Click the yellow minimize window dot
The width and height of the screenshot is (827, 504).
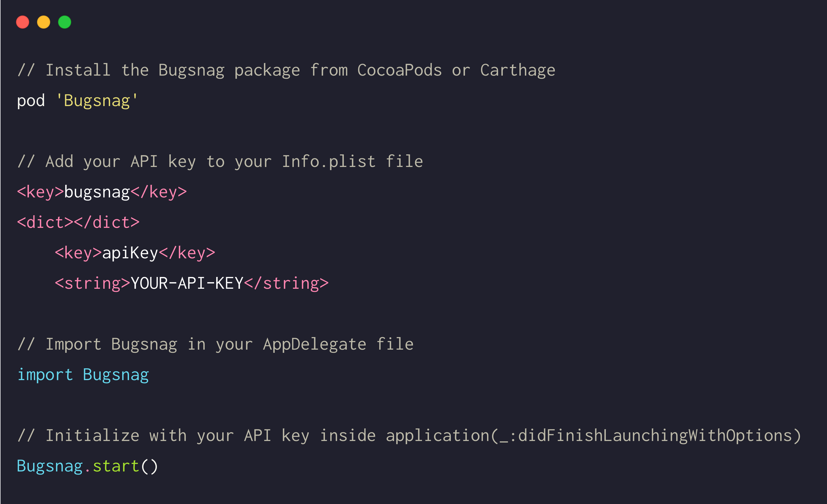tap(44, 22)
